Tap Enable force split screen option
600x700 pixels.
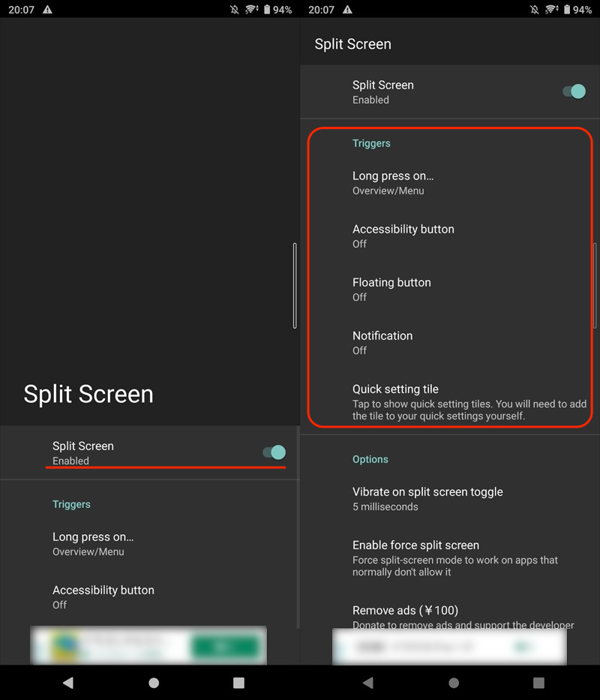450,557
